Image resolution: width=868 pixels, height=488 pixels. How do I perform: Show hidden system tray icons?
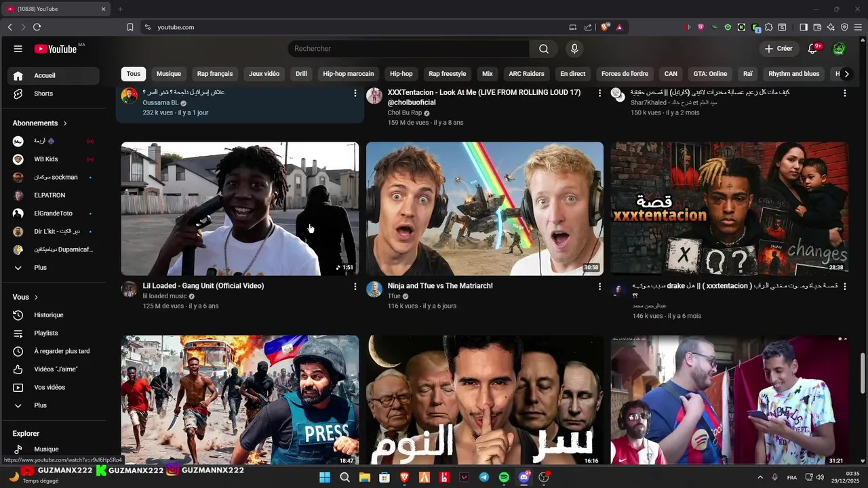coord(759,477)
